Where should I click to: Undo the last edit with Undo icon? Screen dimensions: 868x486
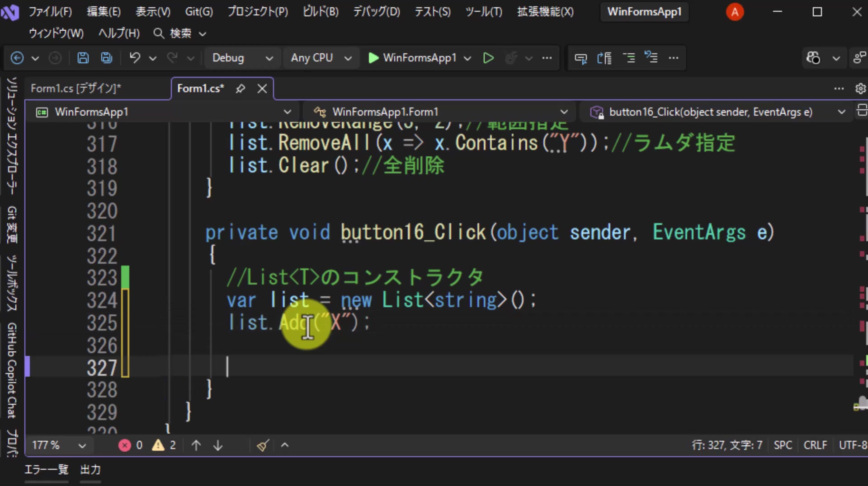point(135,58)
